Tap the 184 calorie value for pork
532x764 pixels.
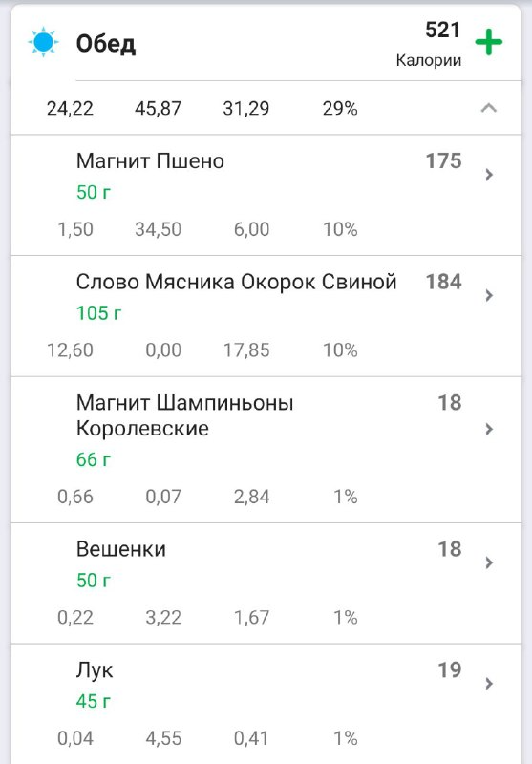pyautogui.click(x=443, y=282)
